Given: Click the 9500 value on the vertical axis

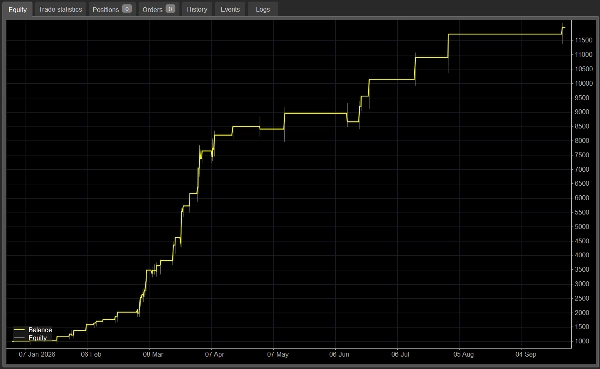Looking at the screenshot, I should [582, 98].
